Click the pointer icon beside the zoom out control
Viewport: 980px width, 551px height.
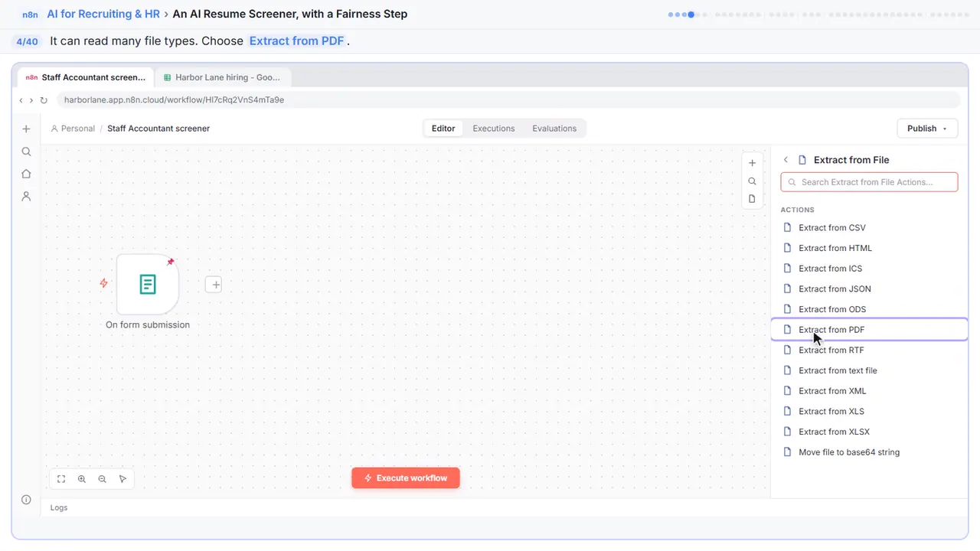coord(122,479)
